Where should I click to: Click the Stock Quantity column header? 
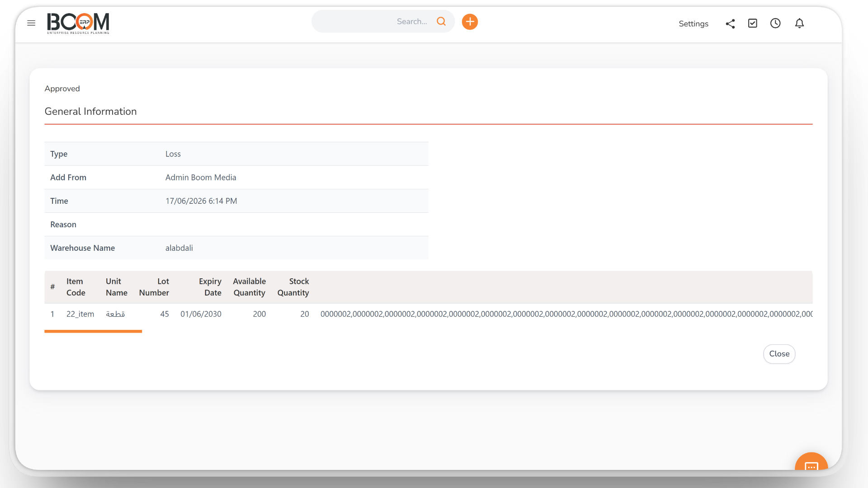[293, 287]
